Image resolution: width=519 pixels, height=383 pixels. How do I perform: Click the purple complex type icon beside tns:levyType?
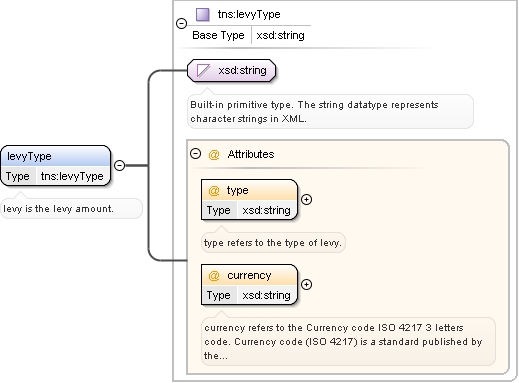(x=203, y=15)
